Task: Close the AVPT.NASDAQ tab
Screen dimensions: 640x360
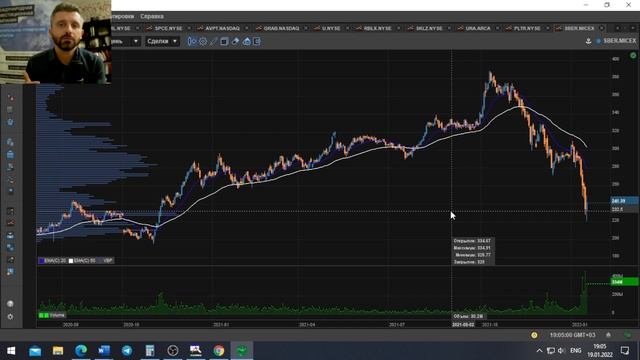Action: 247,28
